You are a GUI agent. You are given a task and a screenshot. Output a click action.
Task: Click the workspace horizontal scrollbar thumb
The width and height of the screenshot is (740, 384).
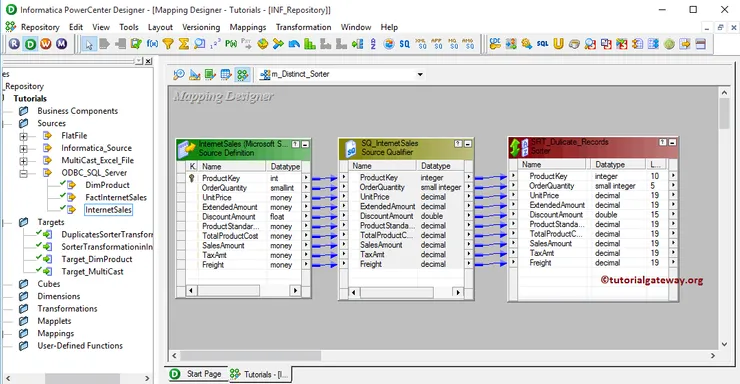pos(250,355)
